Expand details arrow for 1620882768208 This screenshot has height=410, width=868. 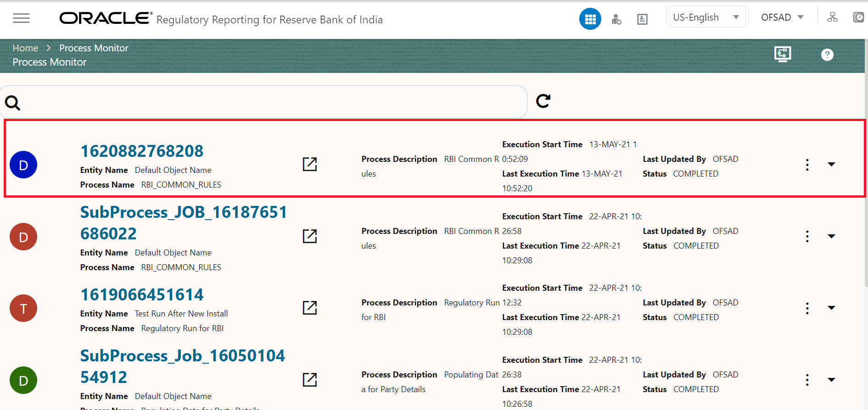point(831,164)
